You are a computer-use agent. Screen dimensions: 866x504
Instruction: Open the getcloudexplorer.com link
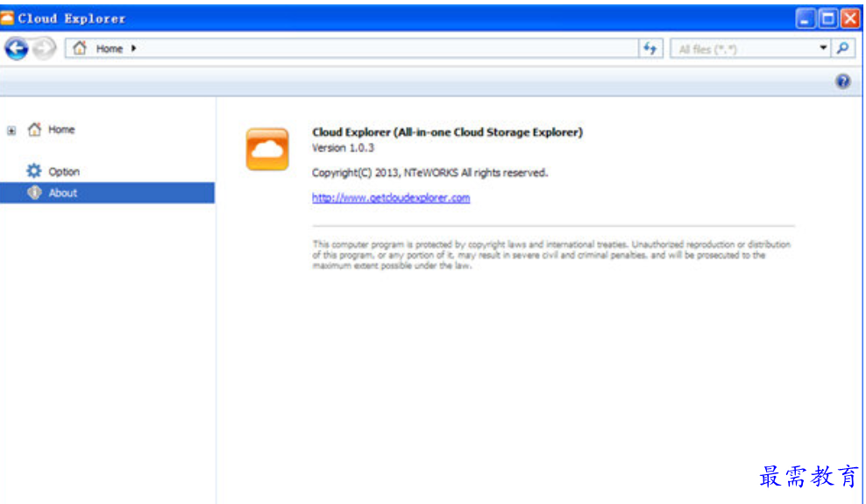[x=391, y=197]
